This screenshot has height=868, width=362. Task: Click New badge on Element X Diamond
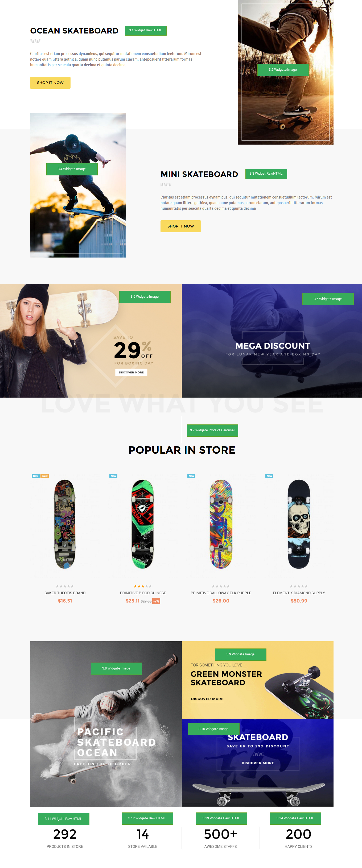269,476
